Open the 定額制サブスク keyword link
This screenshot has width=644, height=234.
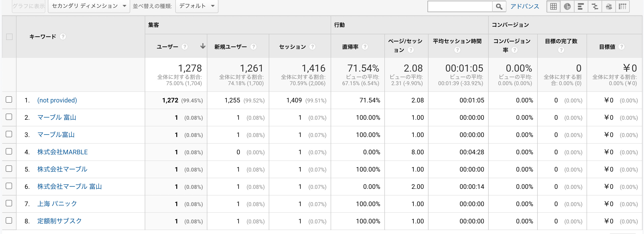click(59, 221)
